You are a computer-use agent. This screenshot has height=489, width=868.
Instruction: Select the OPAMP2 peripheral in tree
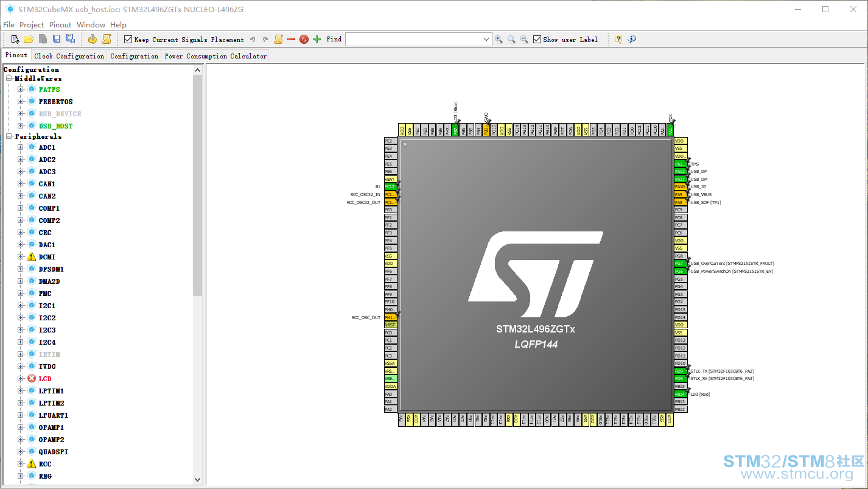(x=51, y=440)
